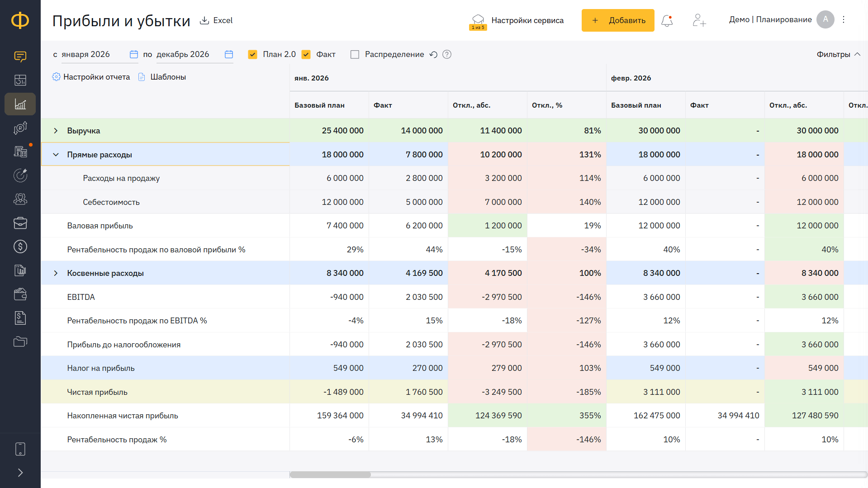Uncheck the План 2.0 checkbox
This screenshot has width=868, height=488.
(253, 55)
